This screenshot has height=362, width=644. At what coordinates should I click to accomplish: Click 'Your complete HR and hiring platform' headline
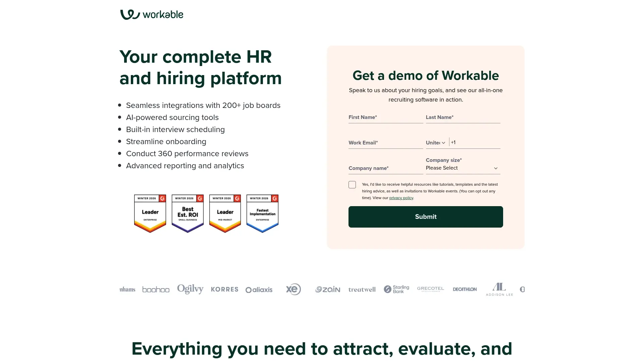pyautogui.click(x=201, y=67)
